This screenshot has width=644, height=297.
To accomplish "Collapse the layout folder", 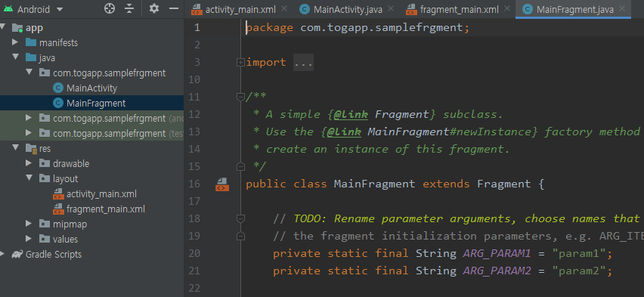I will coord(29,178).
